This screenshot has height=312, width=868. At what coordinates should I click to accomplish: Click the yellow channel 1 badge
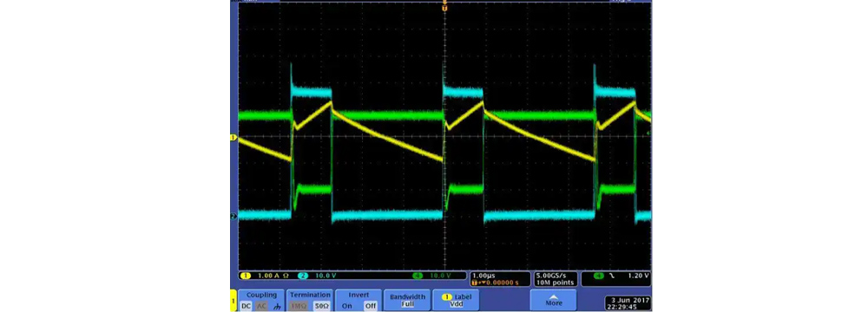(x=246, y=275)
